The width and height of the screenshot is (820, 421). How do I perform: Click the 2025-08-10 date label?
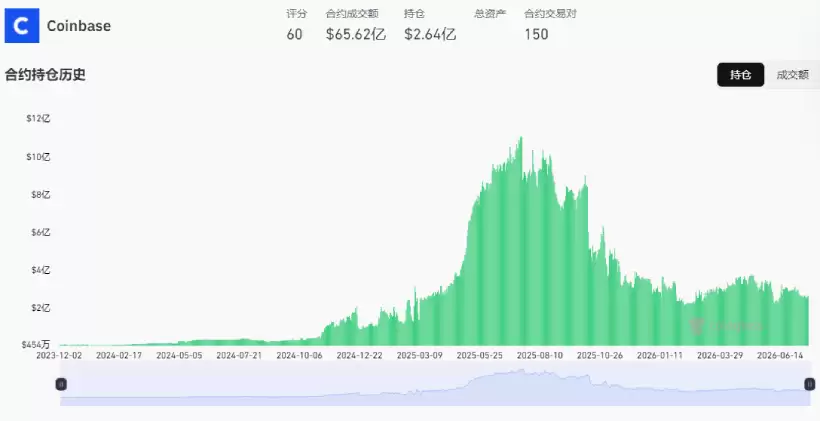click(540, 355)
